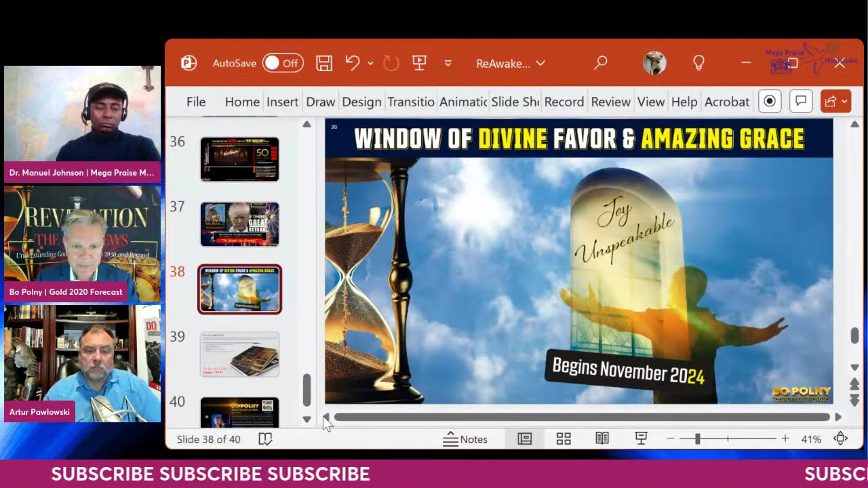Click Bo Polny video feed
Screen dimensions: 868x488
[x=82, y=244]
